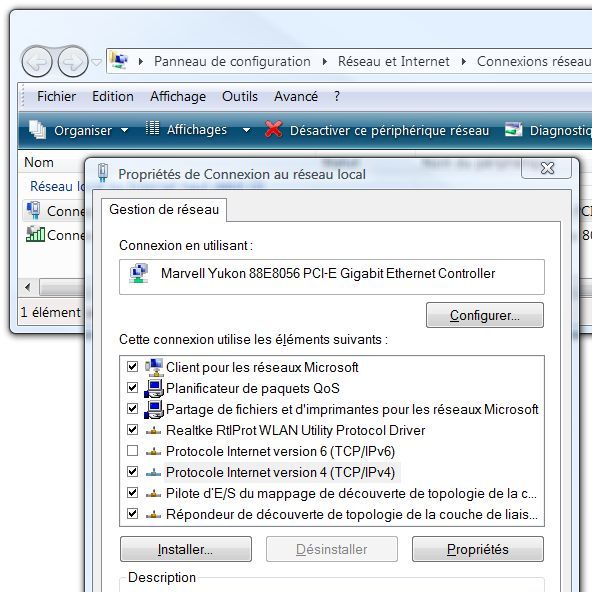Click the TCP/IPv4 protocol icon
The width and height of the screenshot is (592, 592).
pos(153,472)
